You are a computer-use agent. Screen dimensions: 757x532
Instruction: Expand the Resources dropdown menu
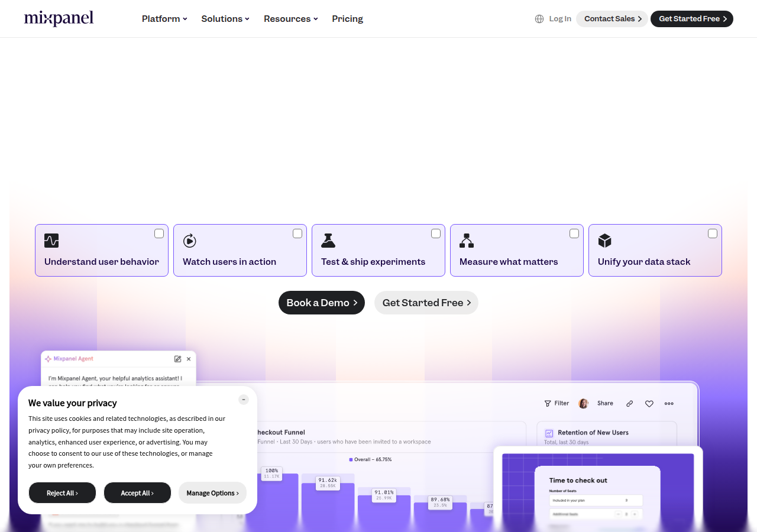(291, 19)
